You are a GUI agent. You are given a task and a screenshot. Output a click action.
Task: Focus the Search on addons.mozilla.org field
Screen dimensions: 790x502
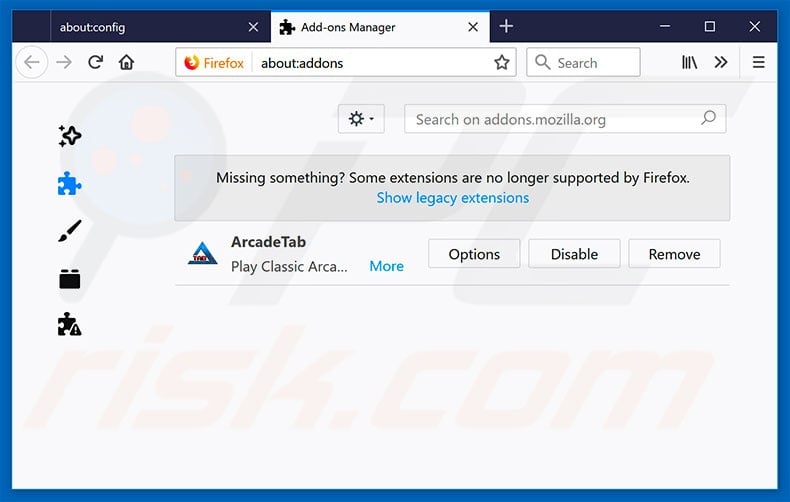click(565, 119)
